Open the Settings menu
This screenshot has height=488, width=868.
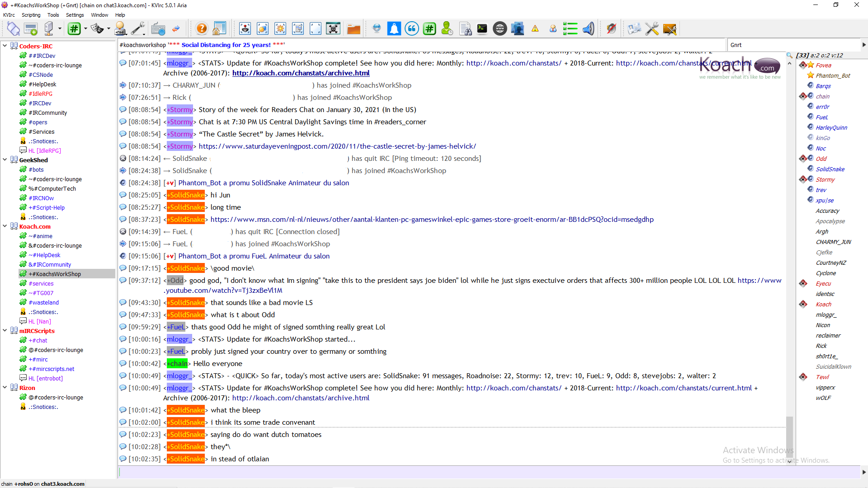(75, 15)
